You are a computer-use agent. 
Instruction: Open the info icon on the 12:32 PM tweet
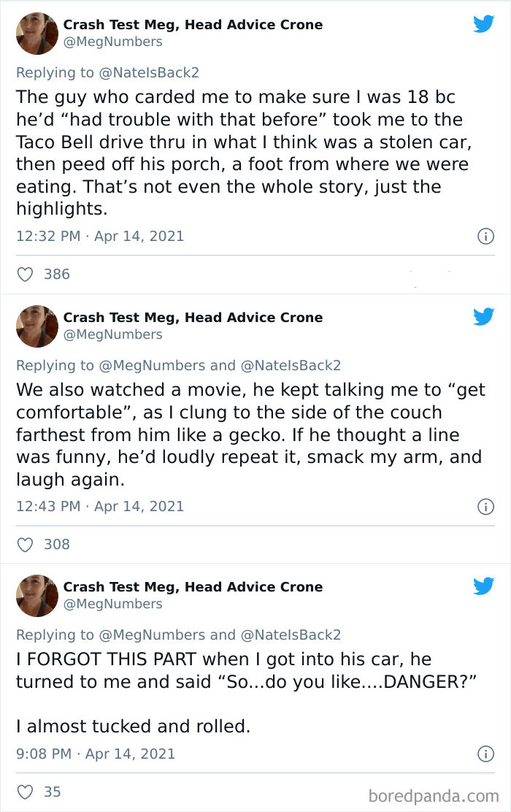(485, 236)
